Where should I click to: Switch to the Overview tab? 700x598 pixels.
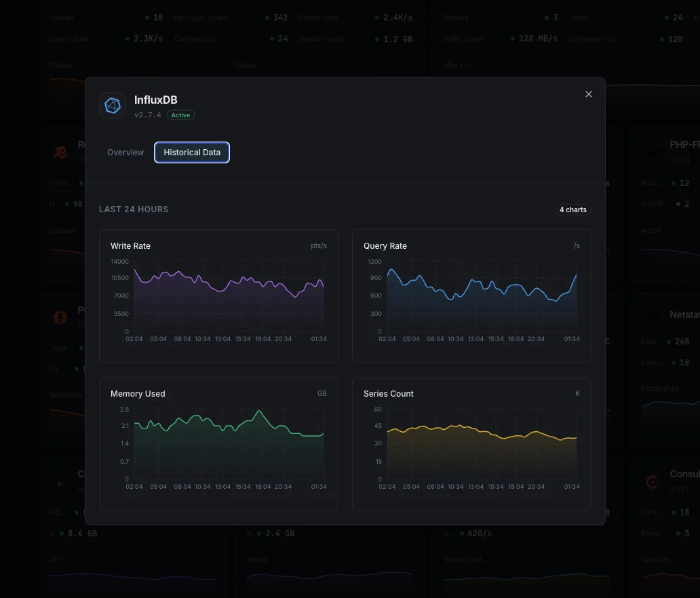point(125,152)
